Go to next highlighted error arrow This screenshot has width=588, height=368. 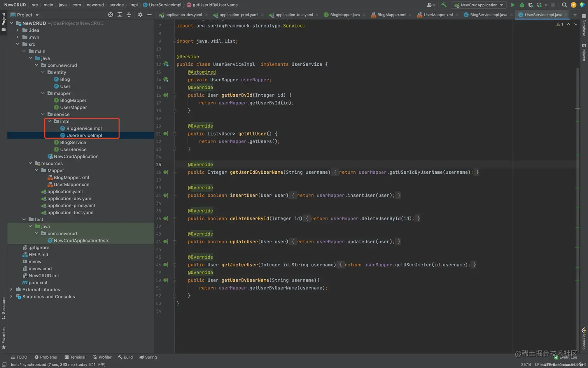point(576,24)
